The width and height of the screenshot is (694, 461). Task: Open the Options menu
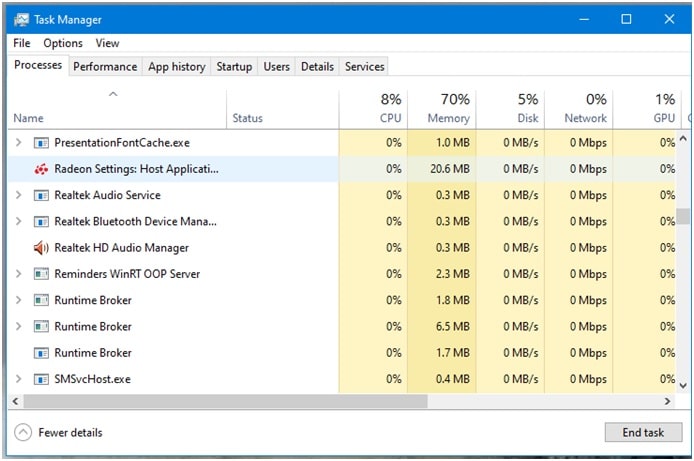pyautogui.click(x=63, y=43)
